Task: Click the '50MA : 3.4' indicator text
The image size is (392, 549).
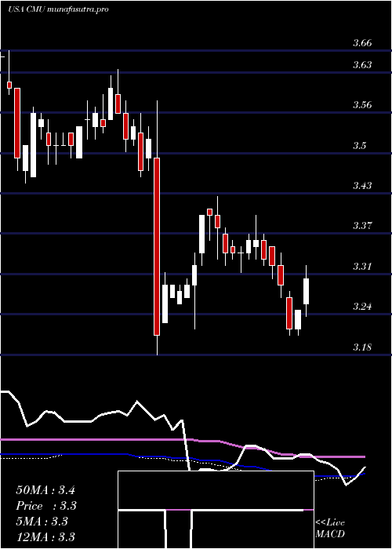Action: click(45, 490)
